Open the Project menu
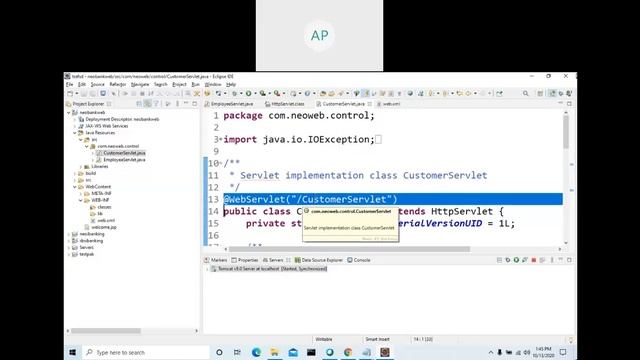The image size is (640, 360). pyautogui.click(x=179, y=84)
